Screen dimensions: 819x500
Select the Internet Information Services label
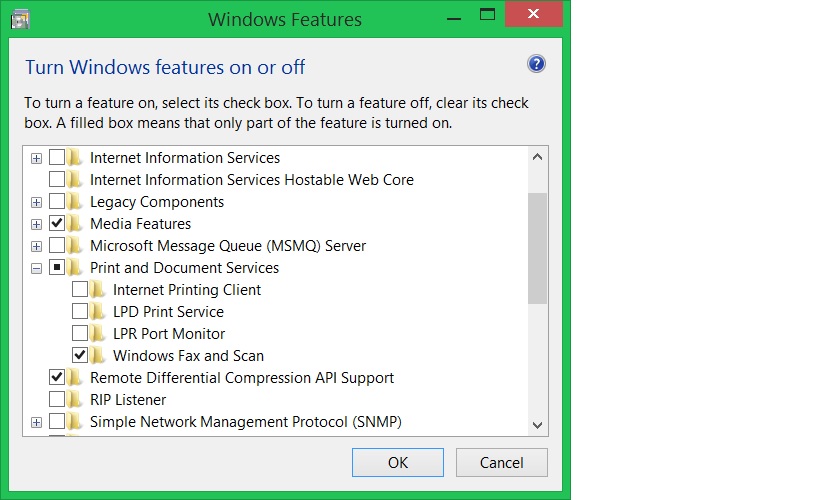[x=185, y=158]
